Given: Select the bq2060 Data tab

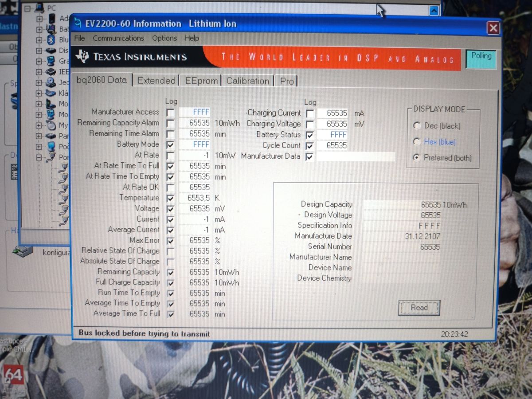Looking at the screenshot, I should pos(102,80).
